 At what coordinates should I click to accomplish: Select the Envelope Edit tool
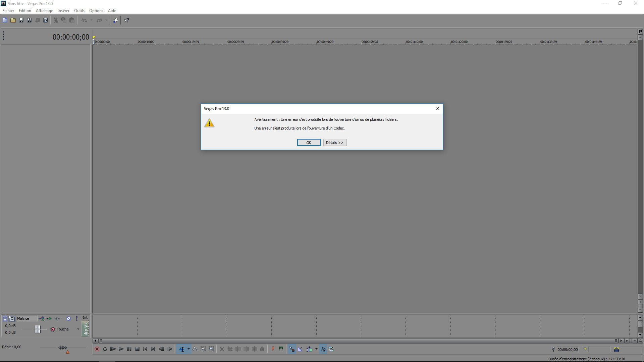click(195, 349)
